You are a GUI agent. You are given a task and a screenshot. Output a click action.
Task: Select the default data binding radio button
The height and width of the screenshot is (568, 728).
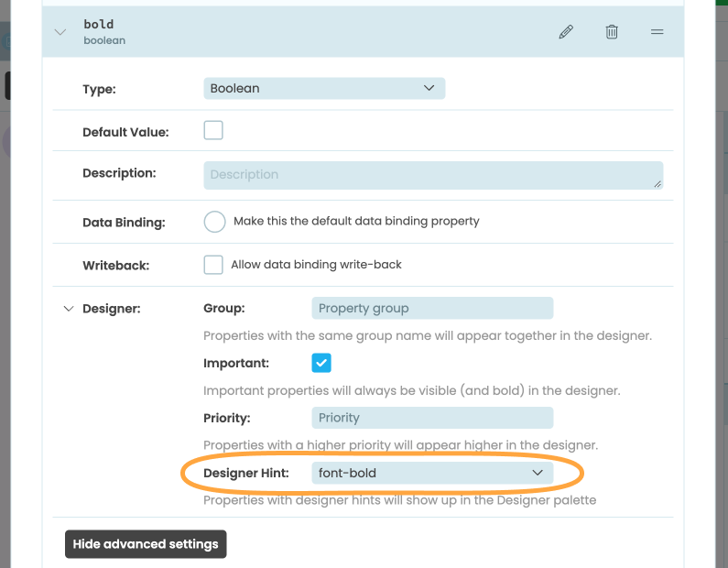214,222
